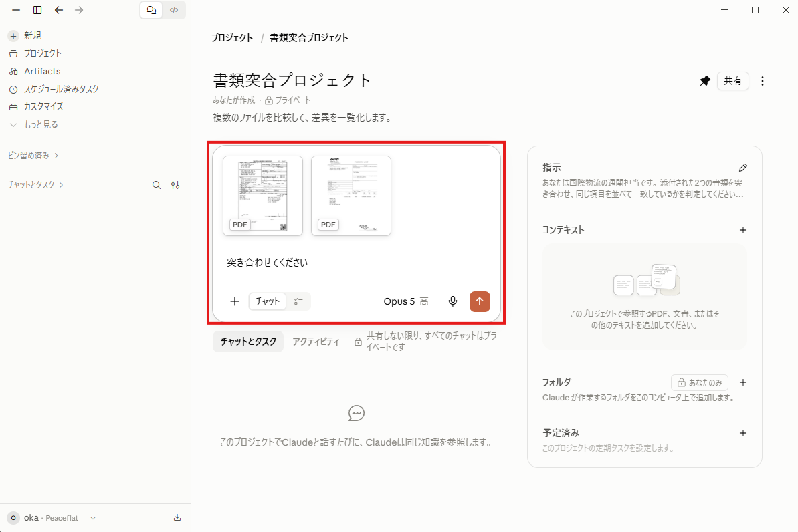Toggle the sidebar panel icon
Viewport: 798px width, 532px height.
tap(37, 10)
